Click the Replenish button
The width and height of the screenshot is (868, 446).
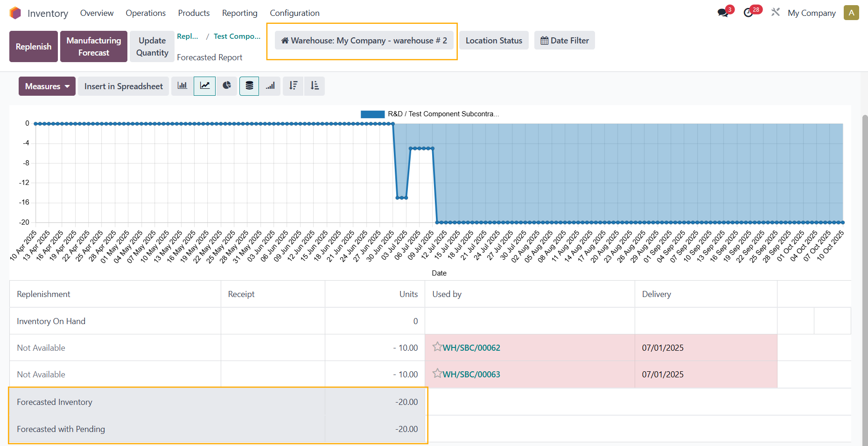point(34,47)
